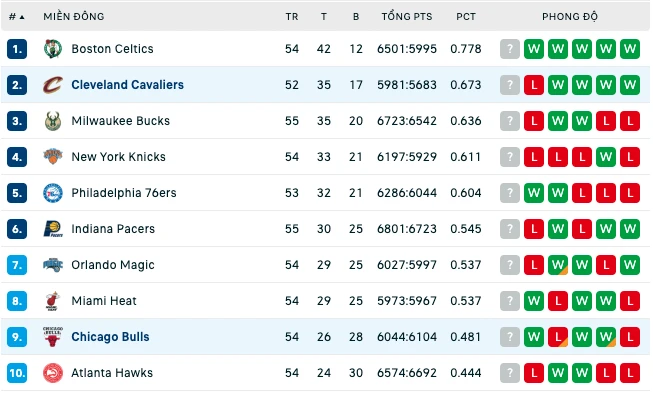
Task: Click the Philadelphia 76ers logo
Action: coord(53,193)
